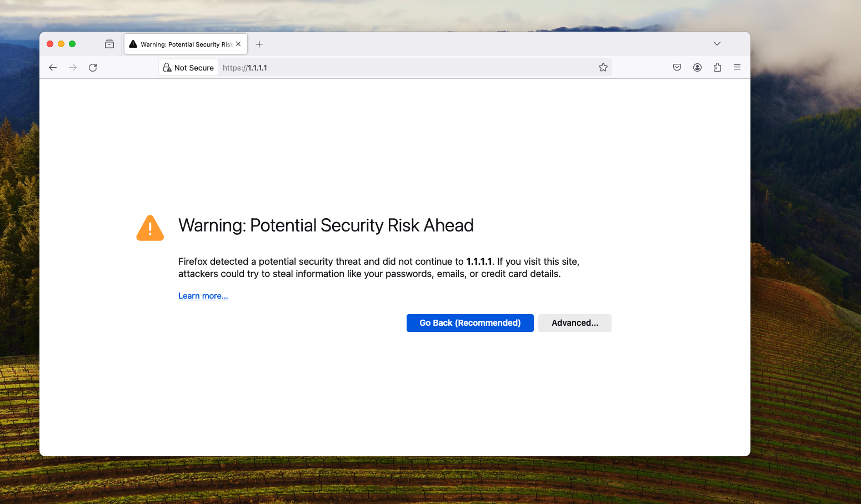This screenshot has width=861, height=504.
Task: Click the orange warning triangle icon
Action: pos(150,228)
